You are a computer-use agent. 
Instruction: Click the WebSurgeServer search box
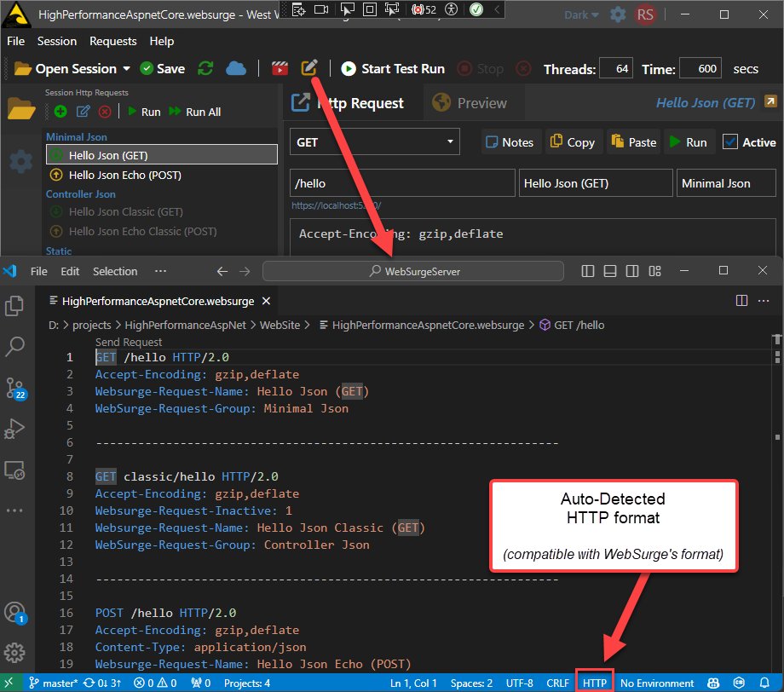(x=413, y=271)
